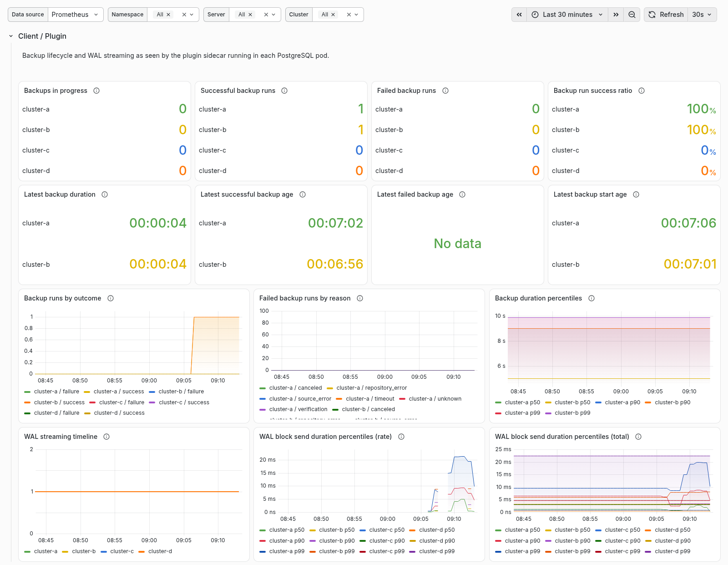
Task: Click info icon beside Failed backup runs title
Action: (445, 91)
